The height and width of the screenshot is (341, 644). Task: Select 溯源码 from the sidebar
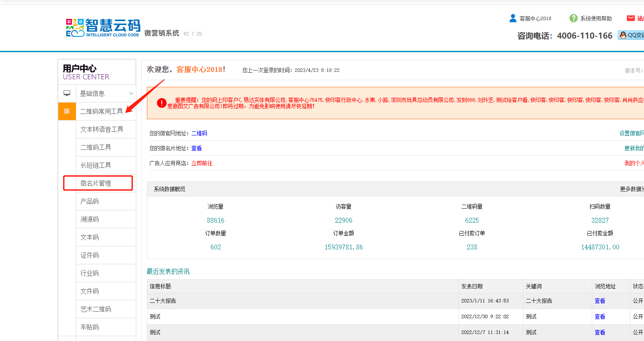coord(89,219)
